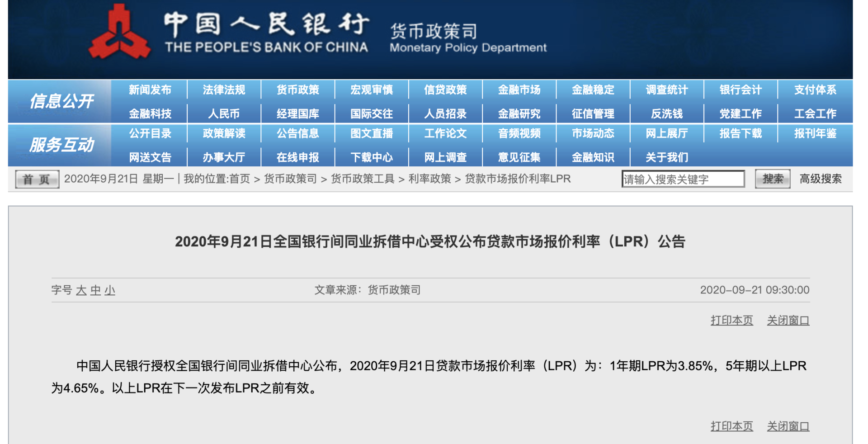This screenshot has height=444, width=868.
Task: Click 货币政策司 in the breadcrumb
Action: click(290, 179)
